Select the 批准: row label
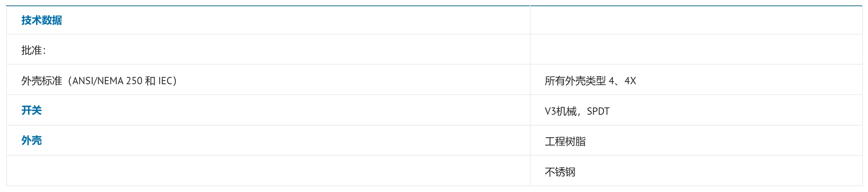 [33, 50]
